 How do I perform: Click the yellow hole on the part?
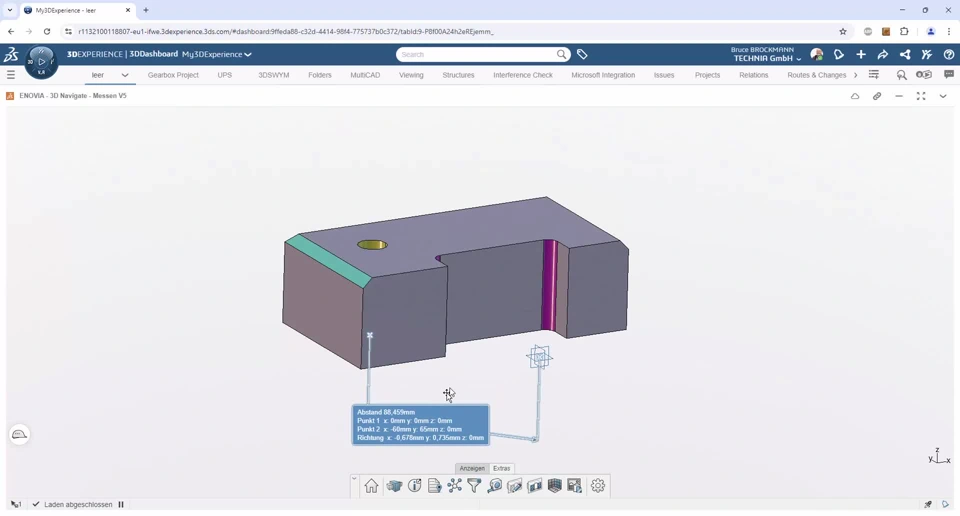click(372, 245)
